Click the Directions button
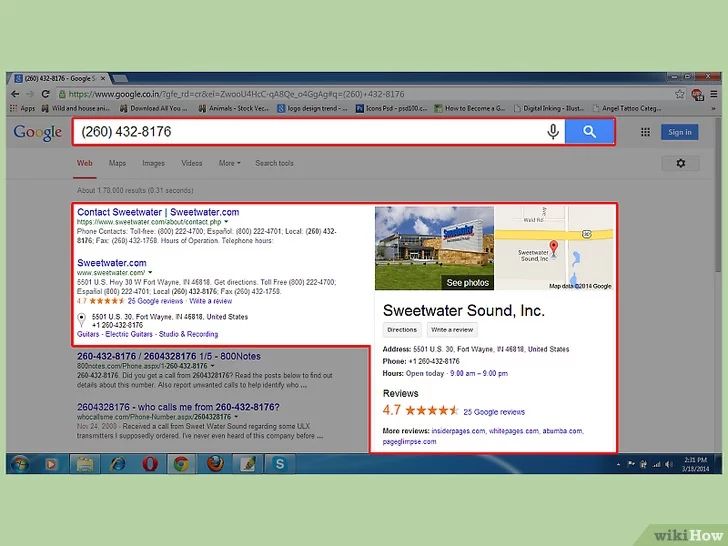The width and height of the screenshot is (728, 546). [x=402, y=330]
